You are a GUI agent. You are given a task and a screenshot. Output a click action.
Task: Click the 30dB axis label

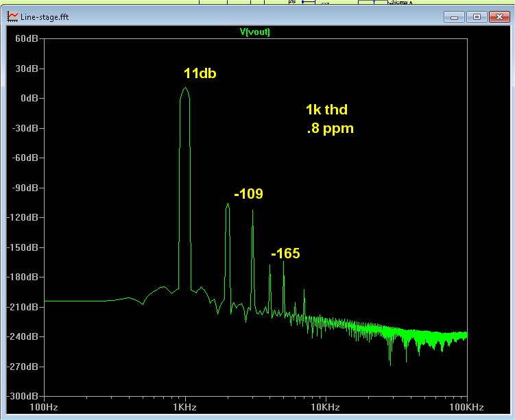click(26, 69)
